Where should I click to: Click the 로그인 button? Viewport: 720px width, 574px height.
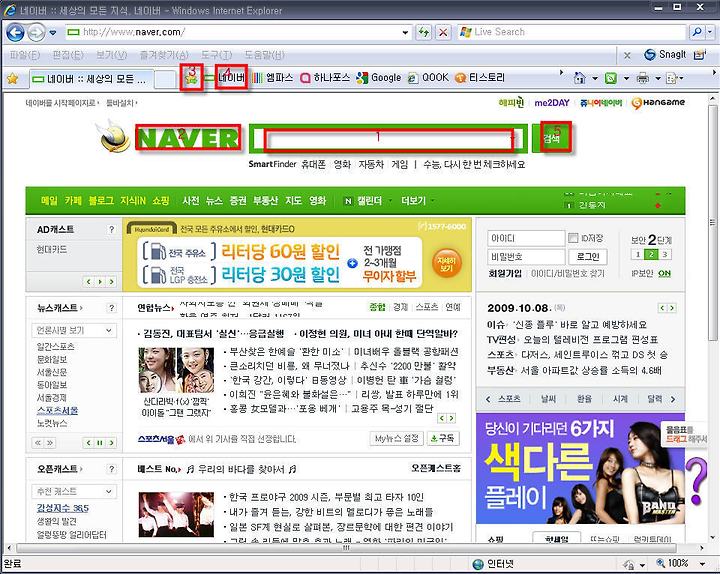click(x=588, y=256)
